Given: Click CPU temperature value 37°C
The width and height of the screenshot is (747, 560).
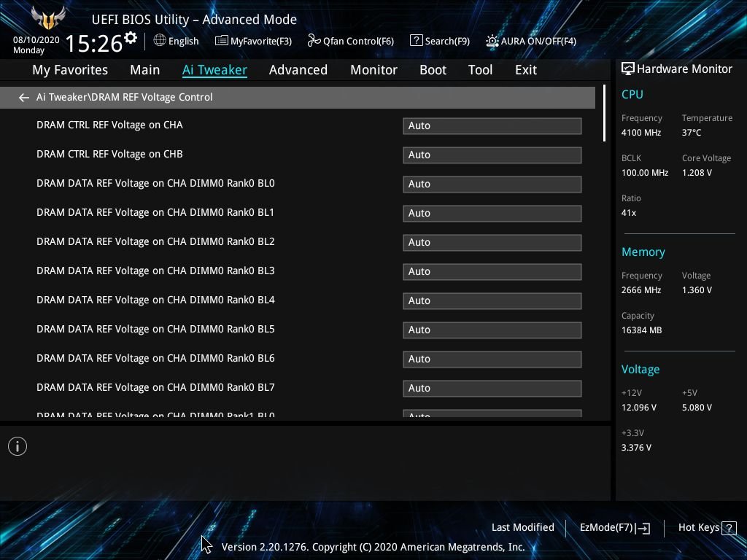Looking at the screenshot, I should pos(692,133).
